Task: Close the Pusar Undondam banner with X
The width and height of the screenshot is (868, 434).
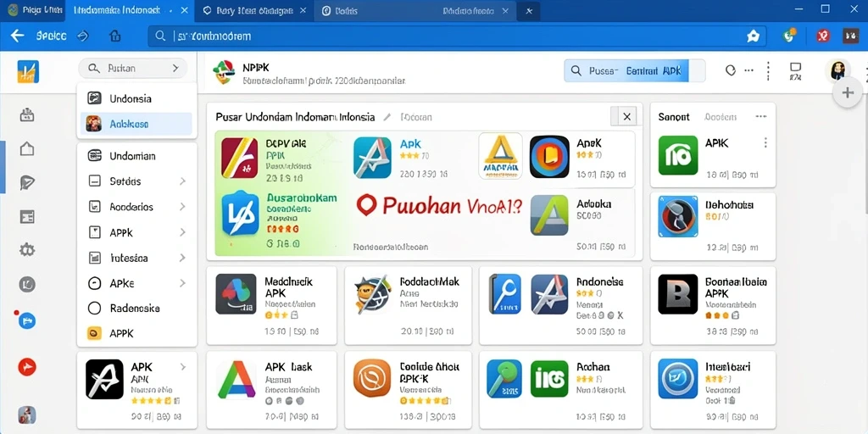Action: [x=626, y=117]
